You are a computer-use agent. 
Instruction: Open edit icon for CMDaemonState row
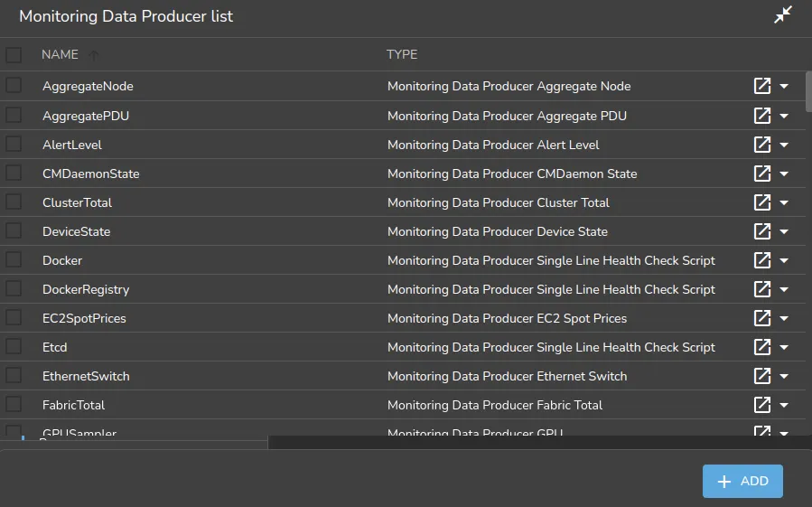762,174
